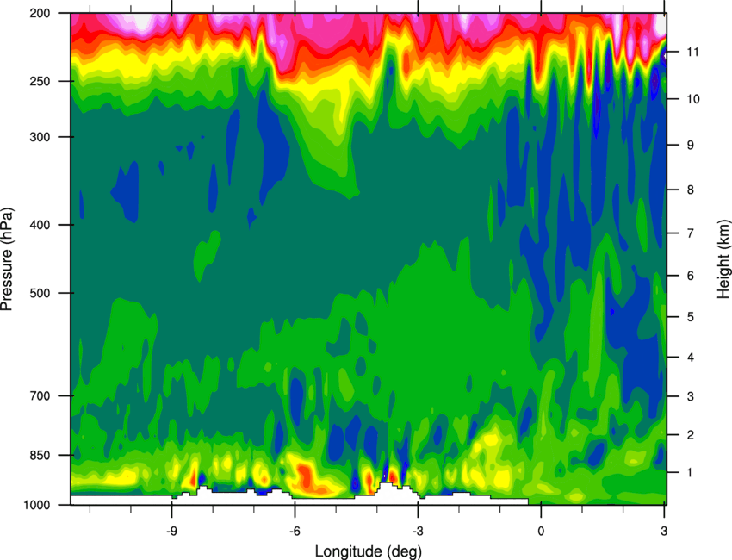732x560 pixels.
Task: Click the 7 km height label
Action: coord(691,233)
